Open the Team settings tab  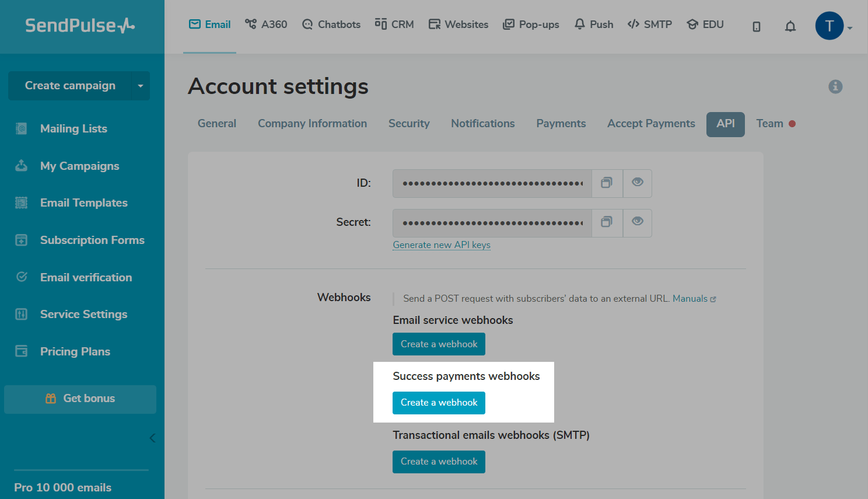[770, 124]
